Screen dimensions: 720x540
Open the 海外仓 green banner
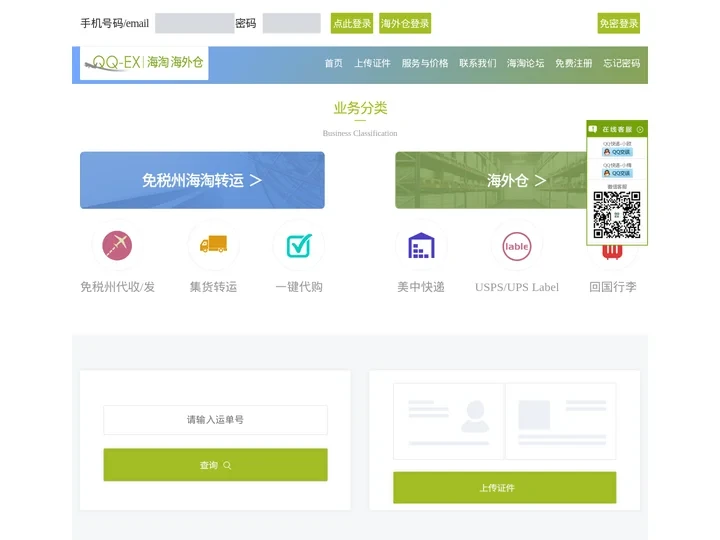click(491, 180)
